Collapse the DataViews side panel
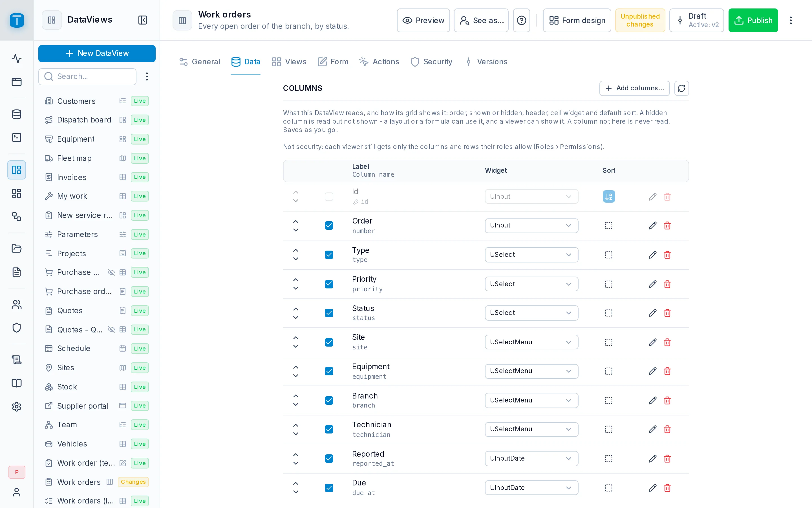Image resolution: width=812 pixels, height=508 pixels. point(143,20)
